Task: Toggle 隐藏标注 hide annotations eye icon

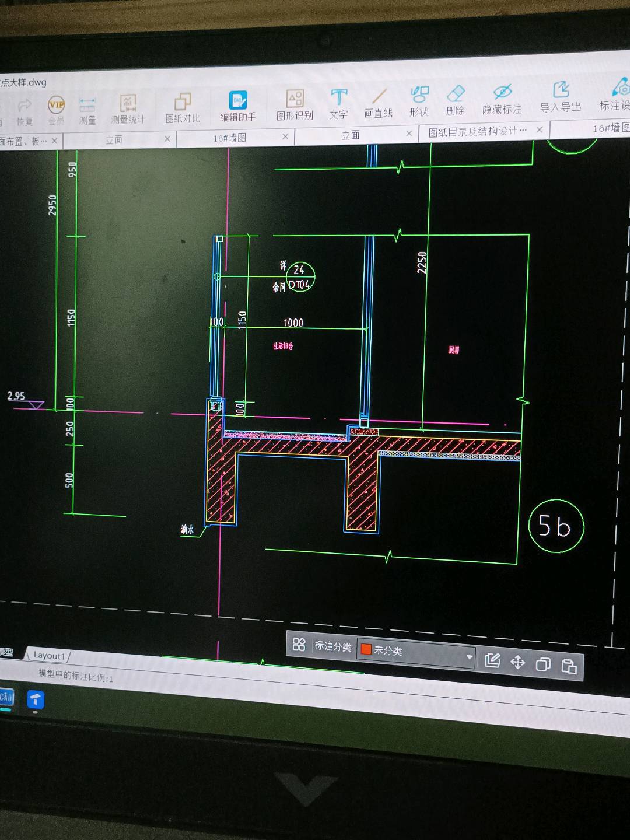Action: click(x=502, y=92)
